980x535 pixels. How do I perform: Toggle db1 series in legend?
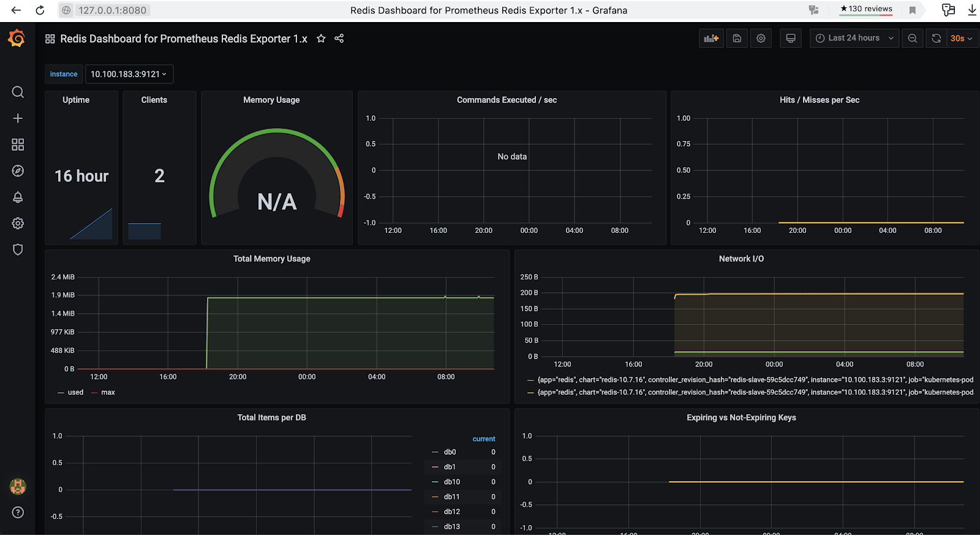point(450,467)
